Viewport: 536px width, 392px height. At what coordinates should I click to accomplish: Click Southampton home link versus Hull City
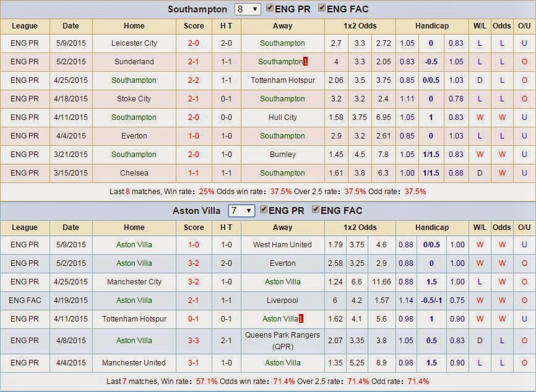pos(134,117)
